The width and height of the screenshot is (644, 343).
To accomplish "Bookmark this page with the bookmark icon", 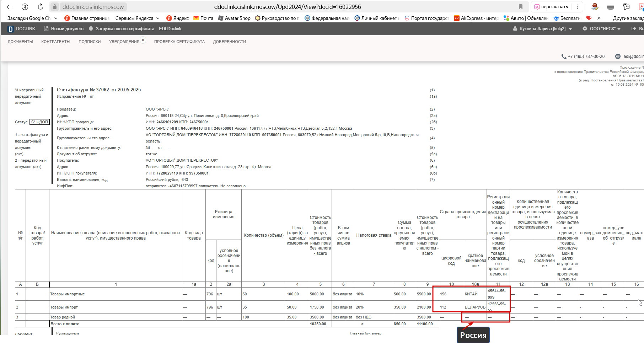I will click(x=521, y=7).
